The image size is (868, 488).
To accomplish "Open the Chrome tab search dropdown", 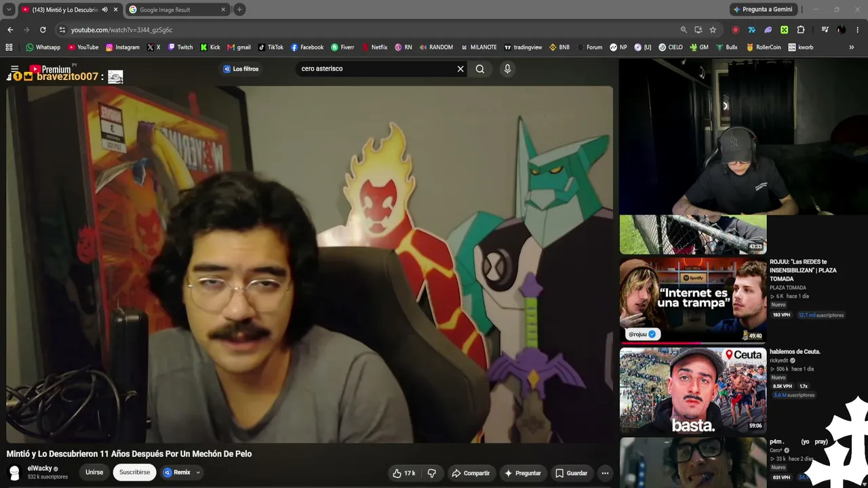I will (x=9, y=9).
